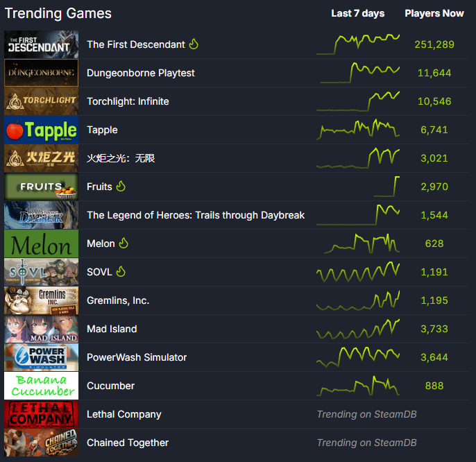The height and width of the screenshot is (462, 476).
Task: Click the Mad Island game title
Action: click(x=112, y=329)
